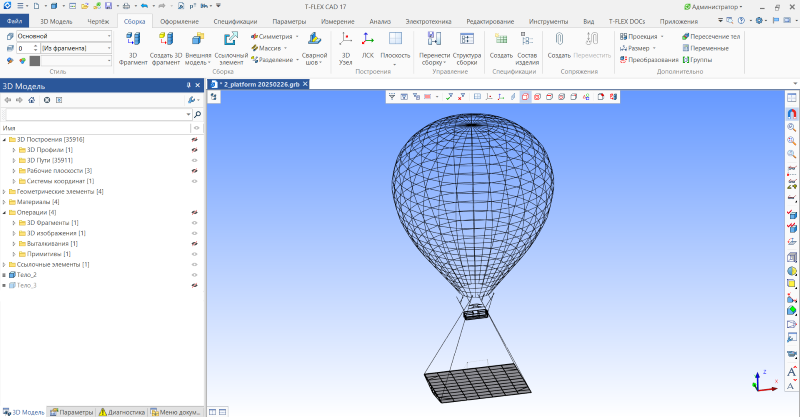Toggle visibility eye for Тело_2
The width and height of the screenshot is (800, 417).
tap(195, 274)
